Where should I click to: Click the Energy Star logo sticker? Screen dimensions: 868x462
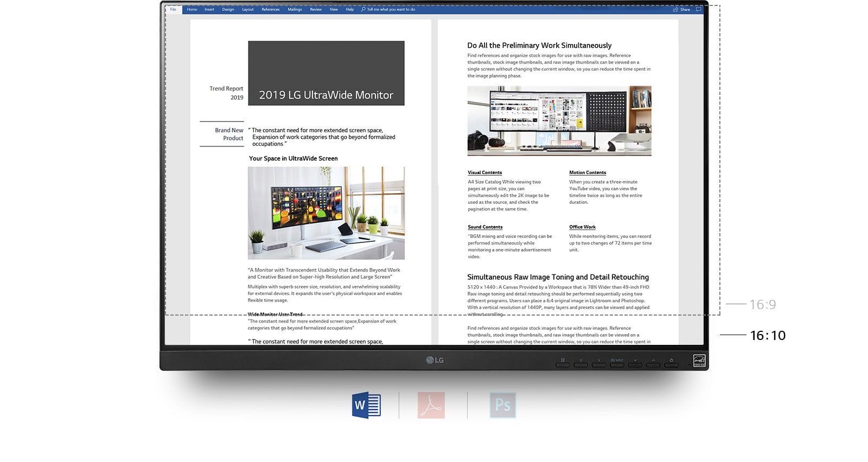(x=699, y=361)
